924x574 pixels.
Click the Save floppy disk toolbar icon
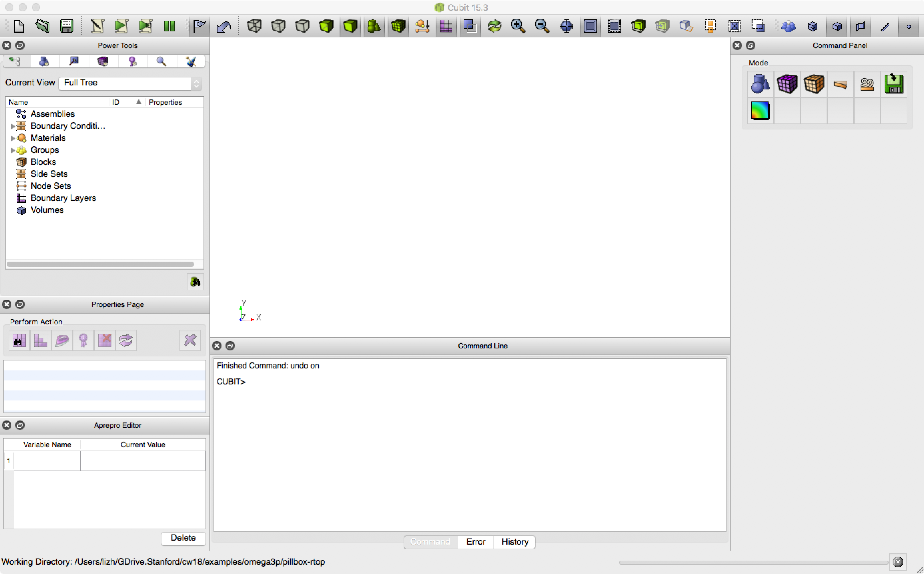[66, 26]
